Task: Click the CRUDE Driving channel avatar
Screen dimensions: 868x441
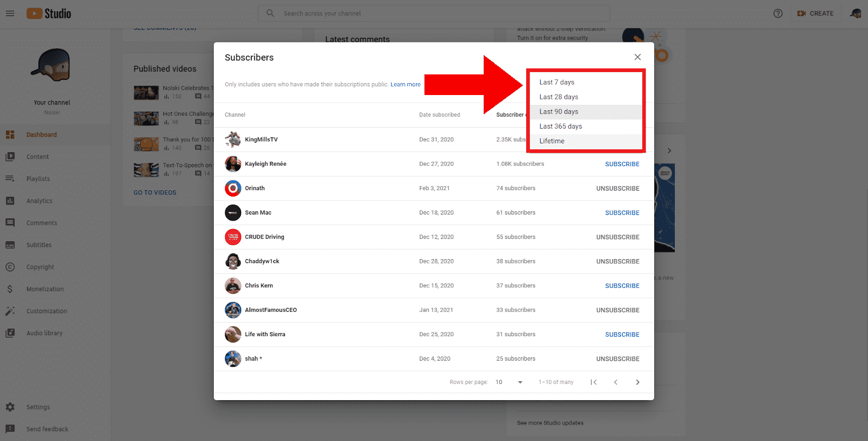Action: (x=233, y=237)
